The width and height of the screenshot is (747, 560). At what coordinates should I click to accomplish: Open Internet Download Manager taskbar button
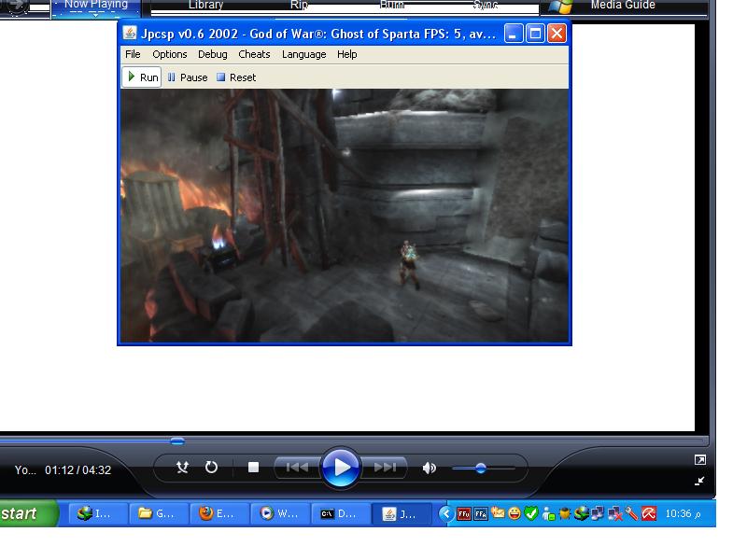[98, 514]
